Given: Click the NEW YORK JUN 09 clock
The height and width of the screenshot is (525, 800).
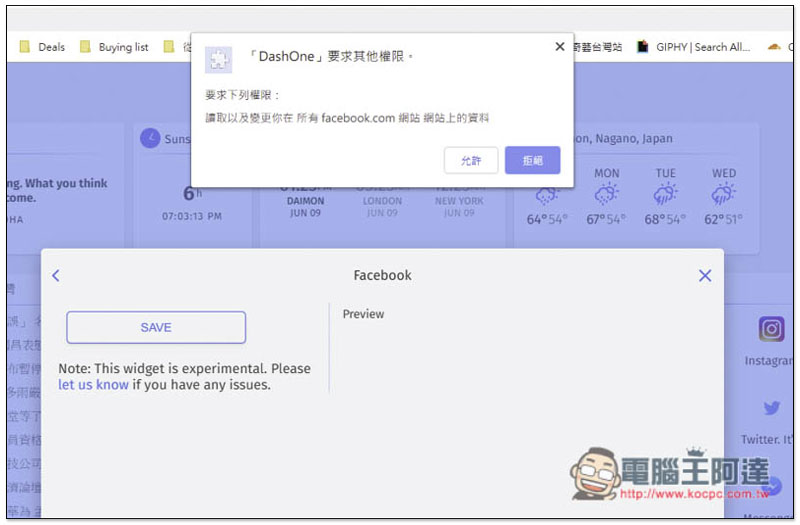Looking at the screenshot, I should 459,207.
